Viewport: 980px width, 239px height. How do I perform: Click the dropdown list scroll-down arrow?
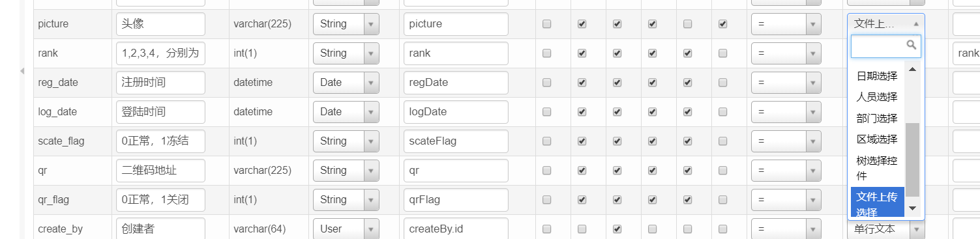click(x=912, y=208)
